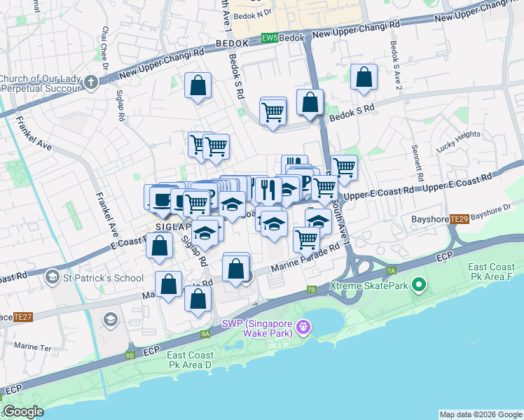Screen dimensions: 524x420
Task: Select the shopping bag marker left of Bedok S Rd label
Action: pyautogui.click(x=310, y=103)
